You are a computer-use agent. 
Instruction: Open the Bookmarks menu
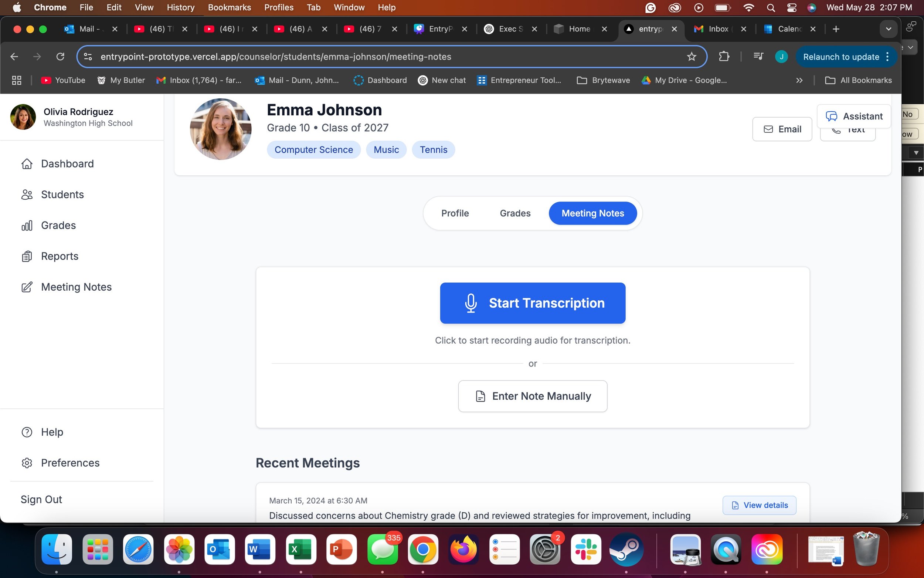tap(229, 7)
